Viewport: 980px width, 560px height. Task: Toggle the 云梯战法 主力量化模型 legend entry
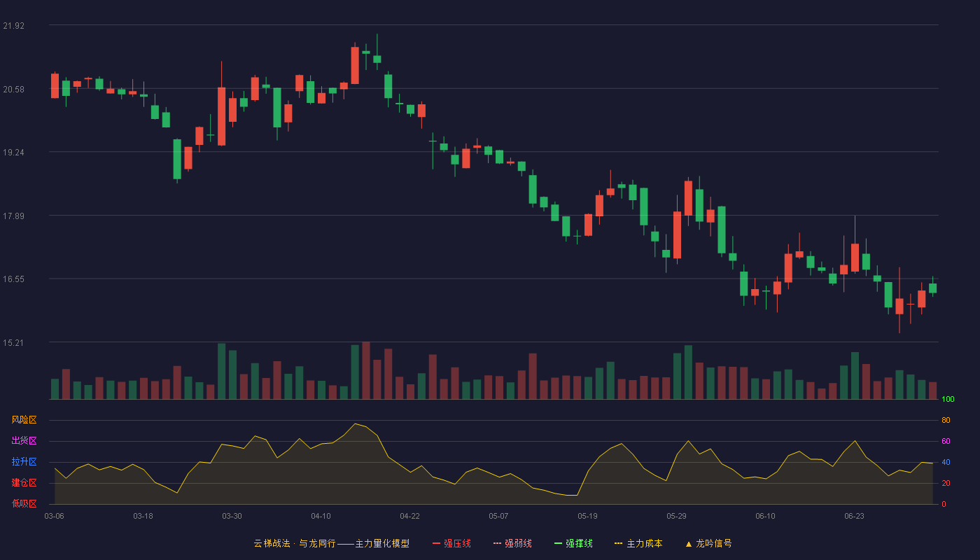click(x=331, y=543)
